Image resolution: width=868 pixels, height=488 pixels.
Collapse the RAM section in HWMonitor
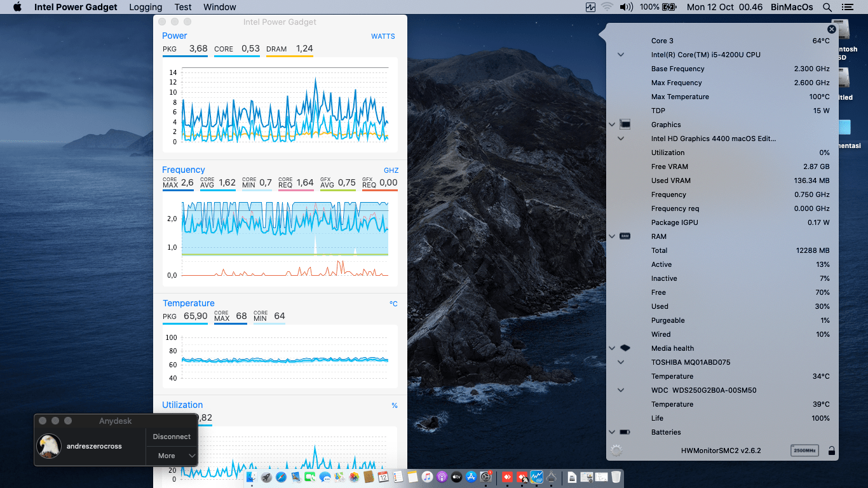coord(611,236)
